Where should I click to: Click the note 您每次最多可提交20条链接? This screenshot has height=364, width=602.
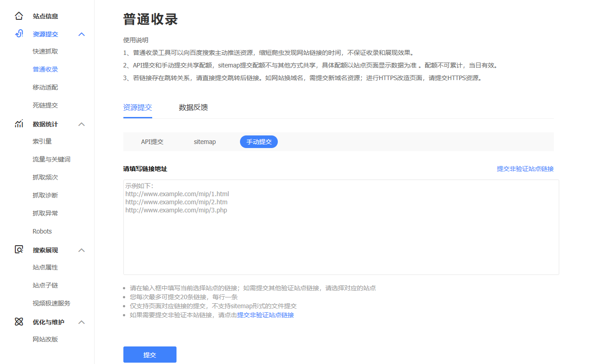[184, 297]
